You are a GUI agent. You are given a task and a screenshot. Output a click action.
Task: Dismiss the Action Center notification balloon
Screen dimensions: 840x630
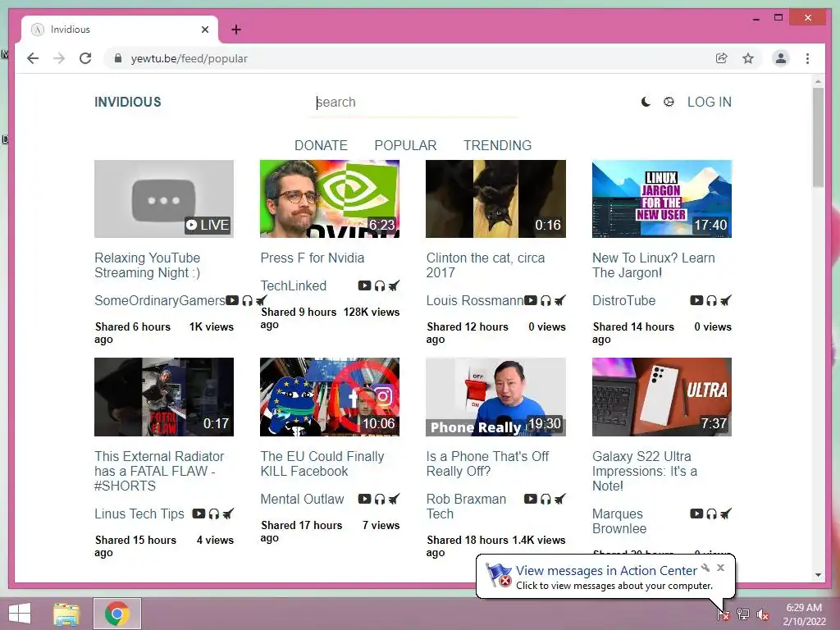[x=720, y=568]
